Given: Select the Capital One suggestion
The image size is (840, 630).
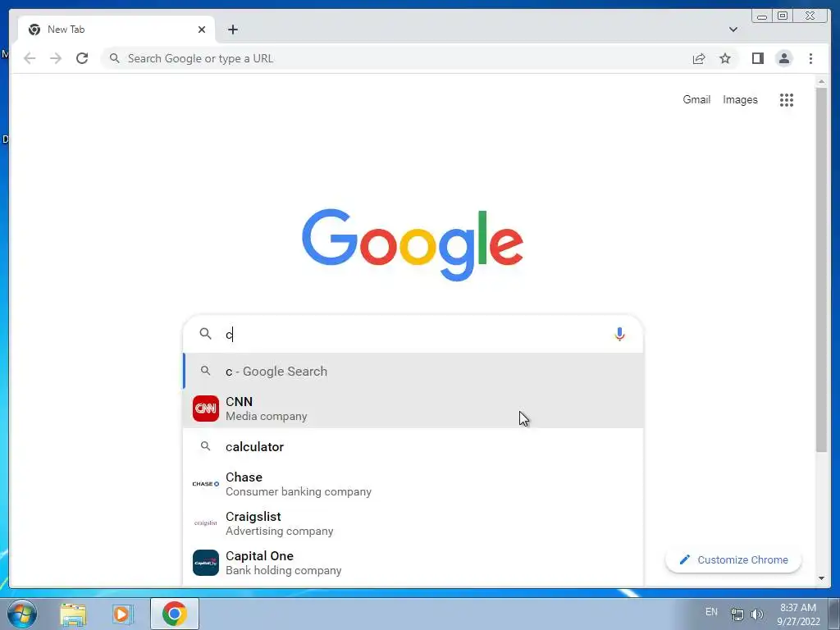Looking at the screenshot, I should (413, 563).
